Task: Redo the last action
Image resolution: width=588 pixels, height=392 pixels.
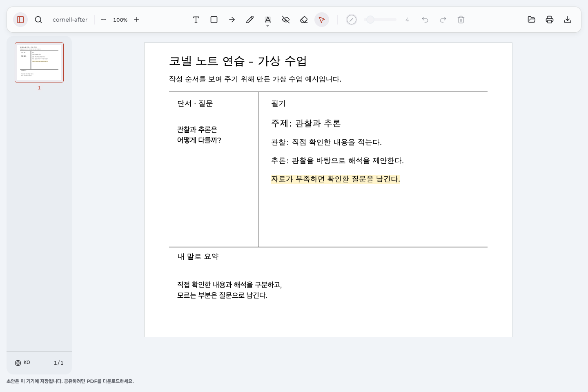Action: click(443, 20)
